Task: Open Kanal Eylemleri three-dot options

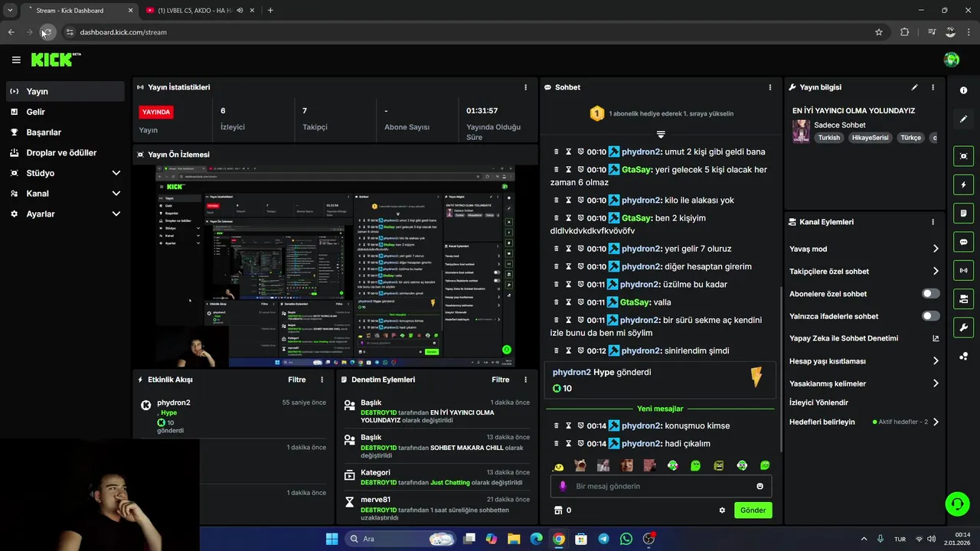Action: click(x=933, y=222)
